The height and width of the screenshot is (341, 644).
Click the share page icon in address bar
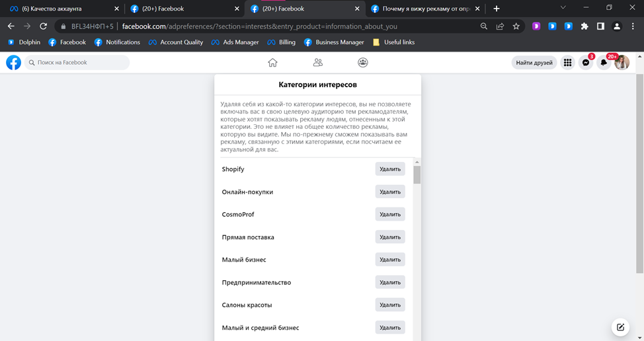[x=500, y=26]
